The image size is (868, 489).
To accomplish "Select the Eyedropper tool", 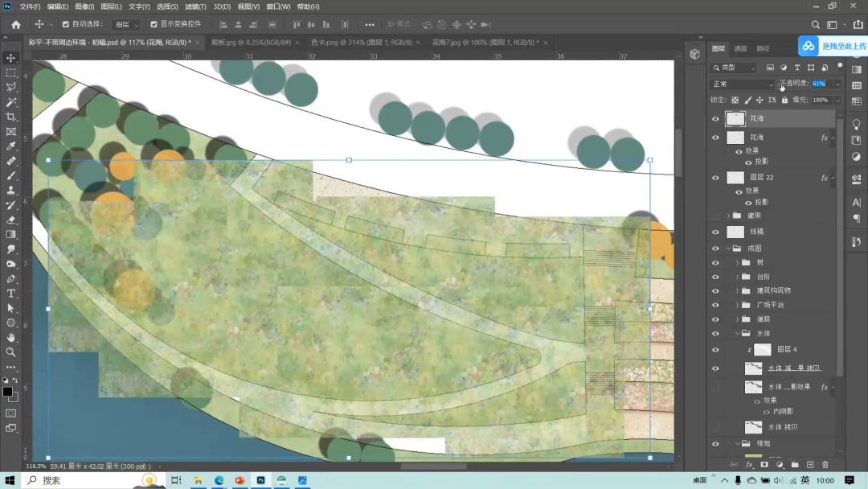I will pyautogui.click(x=10, y=146).
